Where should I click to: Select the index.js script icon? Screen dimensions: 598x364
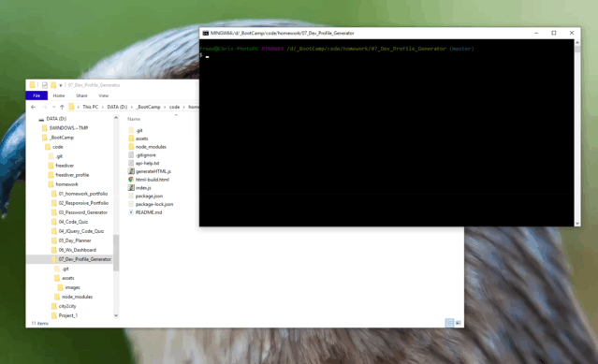(x=131, y=188)
